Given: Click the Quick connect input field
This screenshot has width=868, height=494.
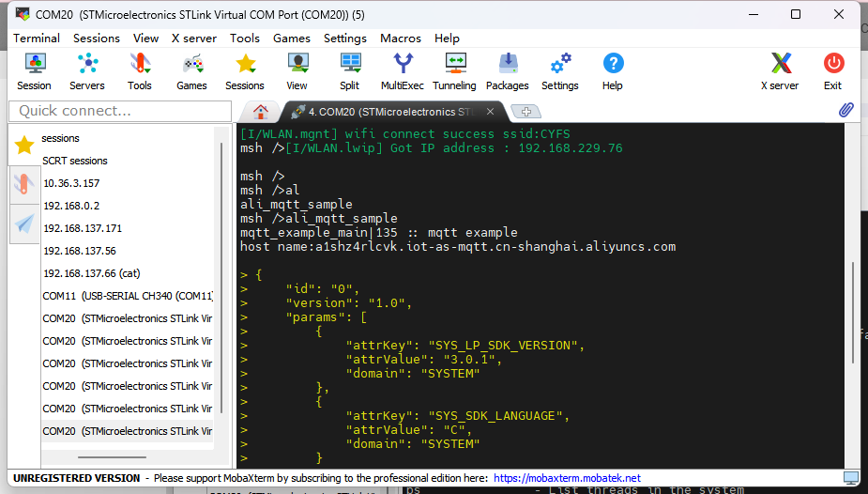Looking at the screenshot, I should 120,111.
